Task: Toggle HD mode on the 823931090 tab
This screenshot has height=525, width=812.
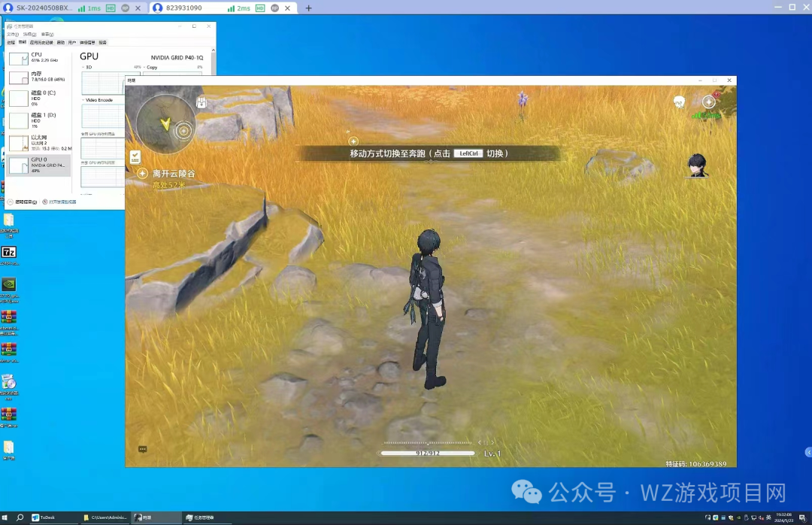Action: (259, 8)
